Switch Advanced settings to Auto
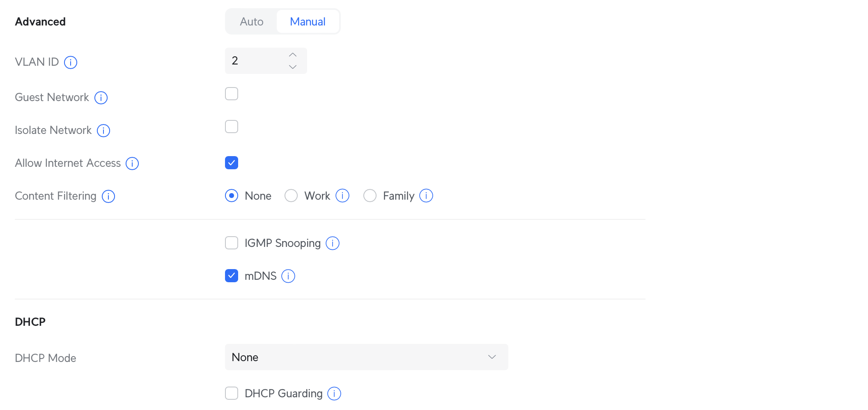The width and height of the screenshot is (868, 410). tap(252, 21)
